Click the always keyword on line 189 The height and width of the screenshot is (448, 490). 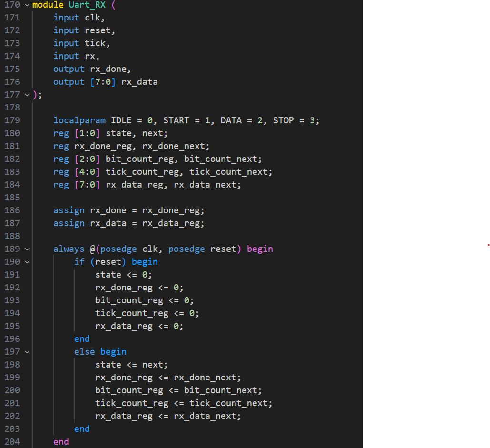69,249
